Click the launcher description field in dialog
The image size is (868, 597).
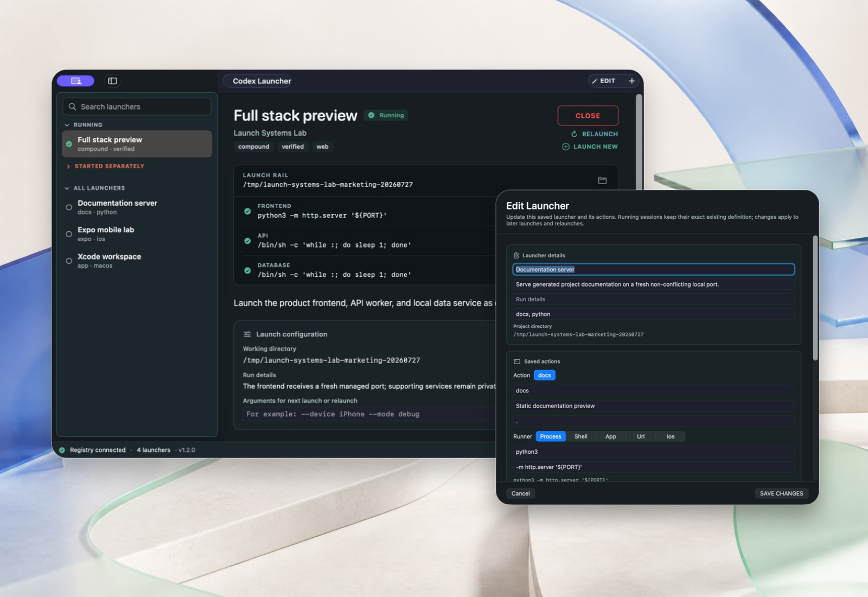coord(654,284)
